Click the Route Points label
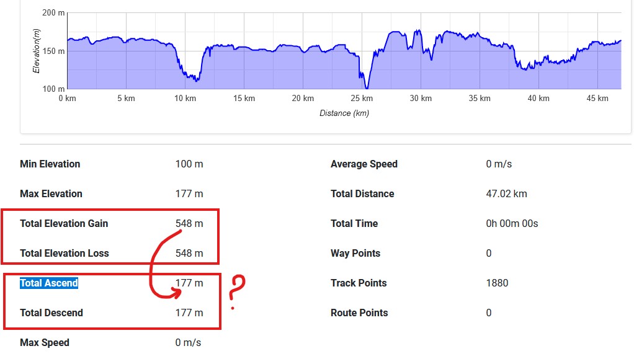Image resolution: width=634 pixels, height=364 pixels. pyautogui.click(x=359, y=313)
